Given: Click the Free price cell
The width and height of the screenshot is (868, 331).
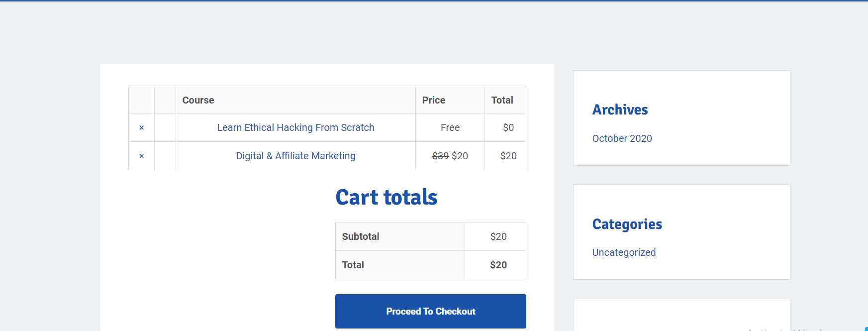Looking at the screenshot, I should pos(450,127).
